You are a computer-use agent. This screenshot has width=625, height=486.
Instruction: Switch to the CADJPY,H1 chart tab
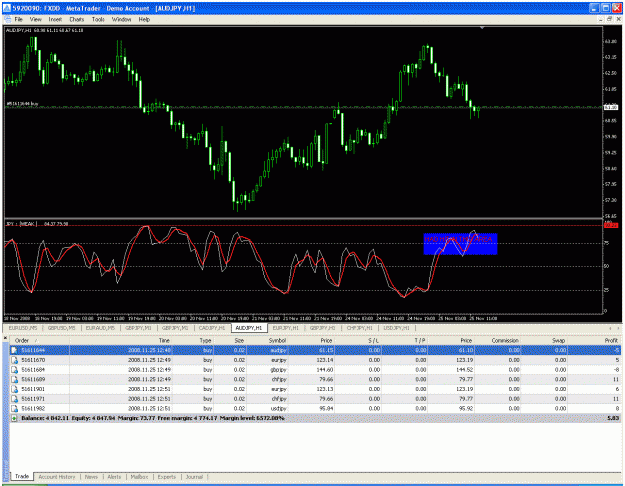pyautogui.click(x=212, y=328)
